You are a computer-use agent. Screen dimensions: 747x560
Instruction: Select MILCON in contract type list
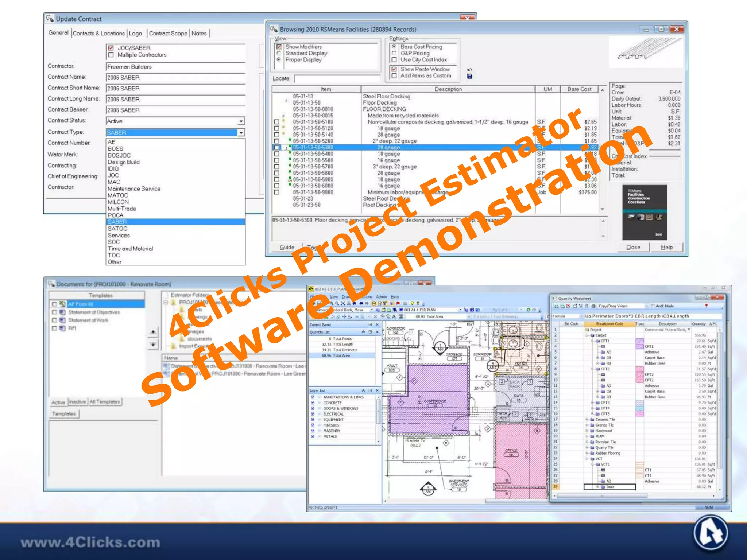[118, 202]
